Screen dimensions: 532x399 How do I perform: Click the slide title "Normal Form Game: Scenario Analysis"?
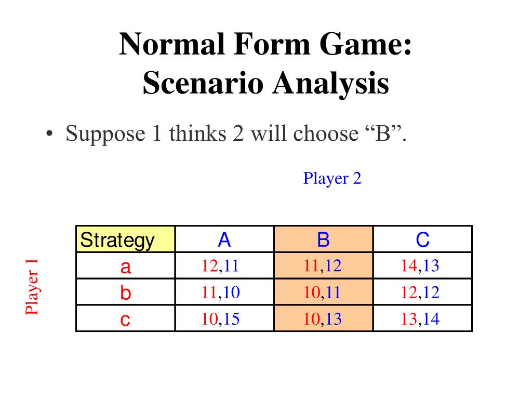tap(265, 63)
